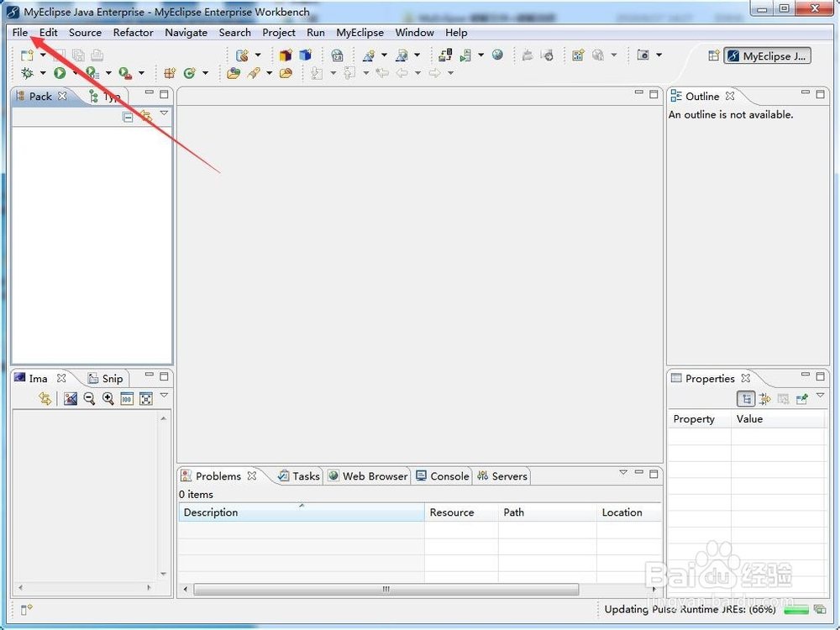840x630 pixels.
Task: Click the New database connection icon
Action: [242, 55]
